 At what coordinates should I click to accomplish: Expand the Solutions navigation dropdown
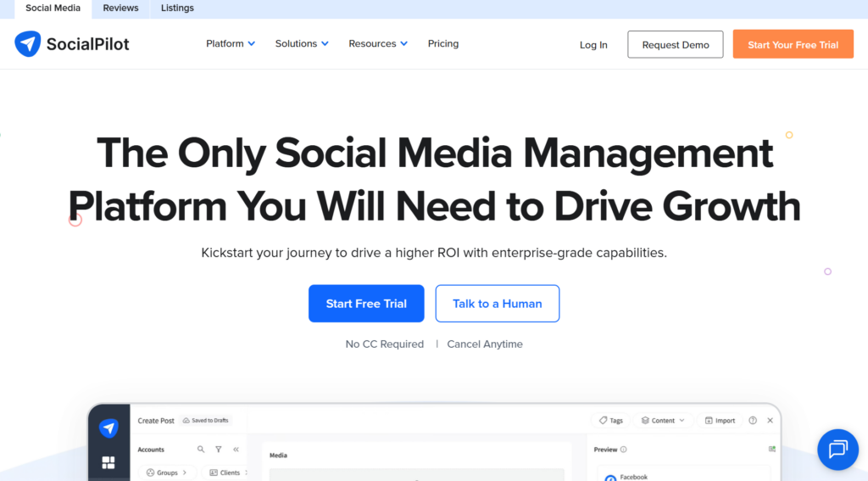coord(302,44)
